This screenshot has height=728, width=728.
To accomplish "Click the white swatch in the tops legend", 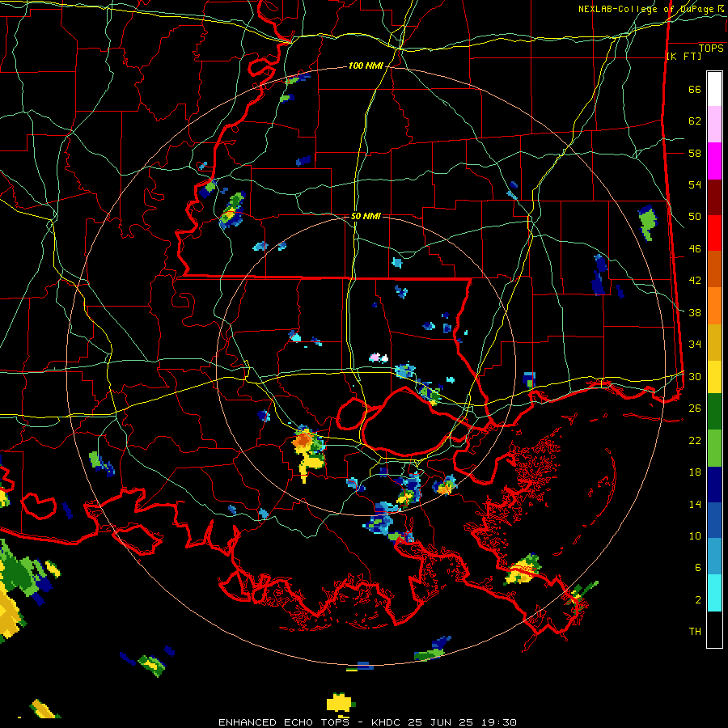I will click(x=714, y=89).
